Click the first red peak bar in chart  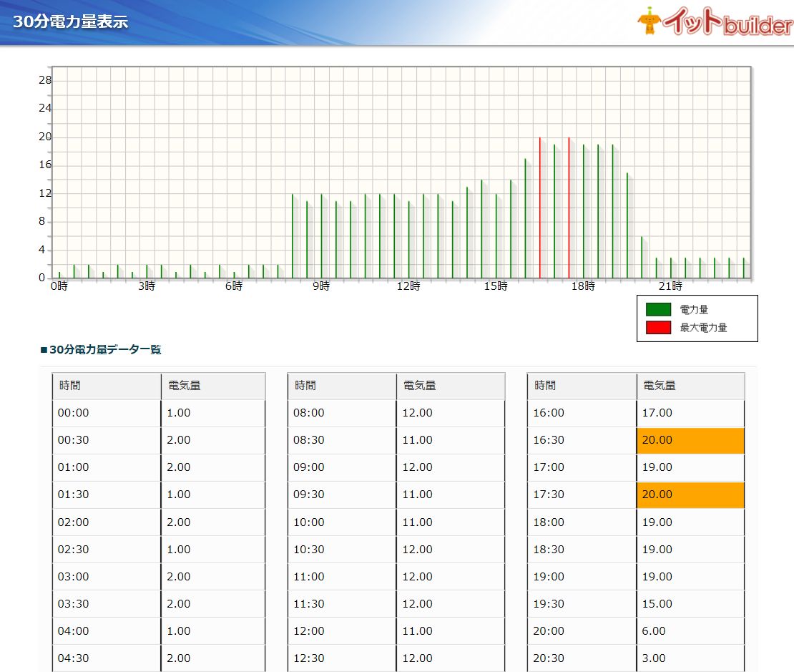point(540,208)
